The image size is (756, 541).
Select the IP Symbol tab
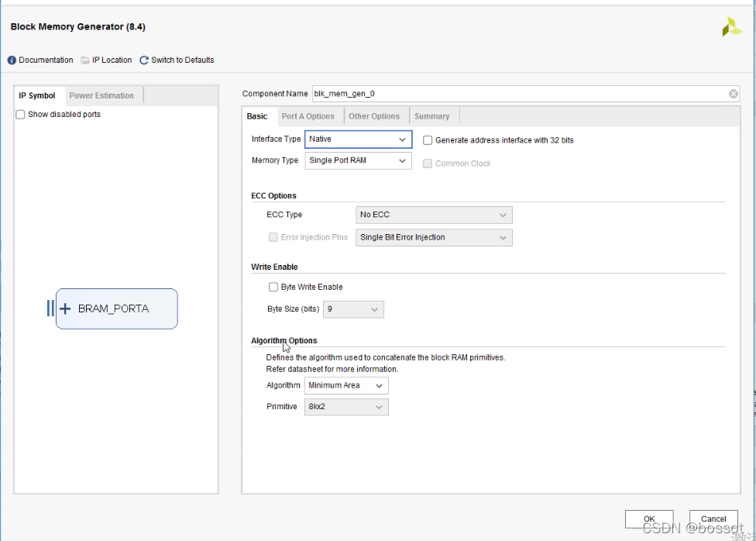click(37, 95)
